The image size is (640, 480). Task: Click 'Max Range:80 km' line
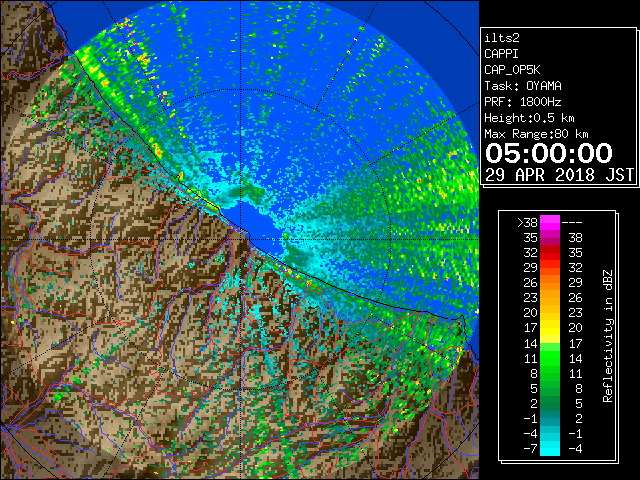[536, 134]
